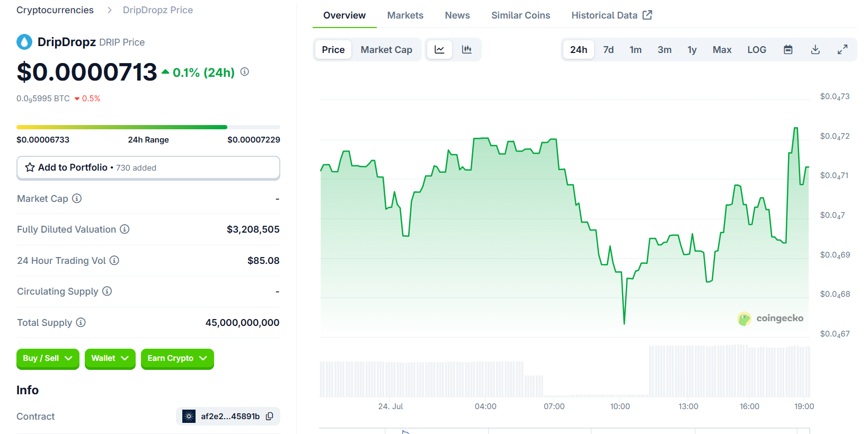This screenshot has height=434, width=868.
Task: Click the DripDropz coin logo icon
Action: [x=24, y=42]
